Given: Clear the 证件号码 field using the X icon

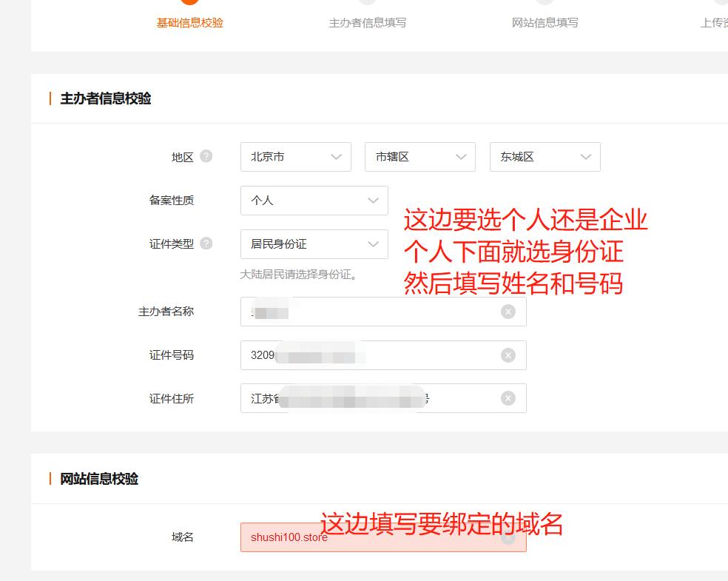Looking at the screenshot, I should [508, 355].
